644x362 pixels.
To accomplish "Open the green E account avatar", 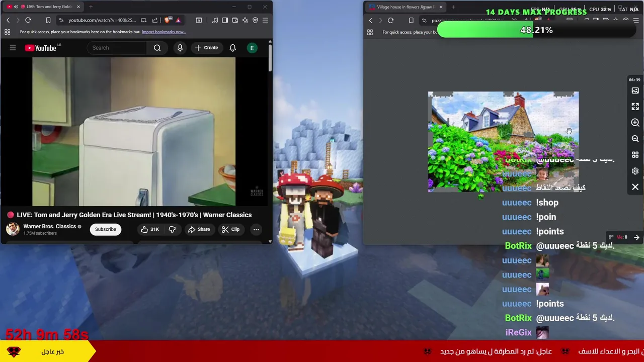I will click(x=252, y=48).
